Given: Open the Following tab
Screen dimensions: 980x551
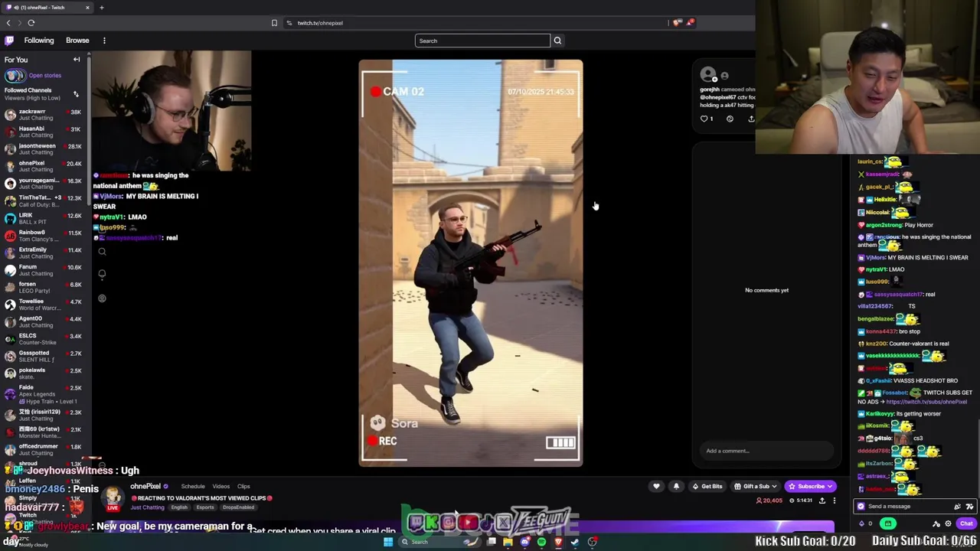Looking at the screenshot, I should [39, 41].
